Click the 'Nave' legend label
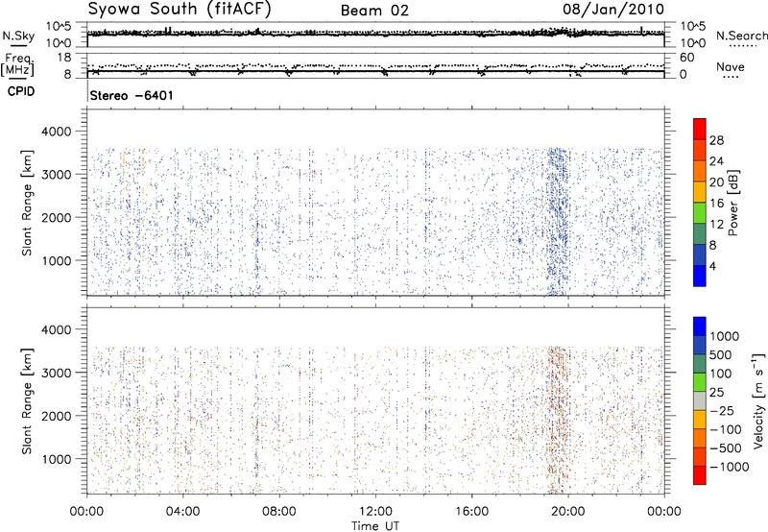The width and height of the screenshot is (768, 532). pyautogui.click(x=731, y=66)
